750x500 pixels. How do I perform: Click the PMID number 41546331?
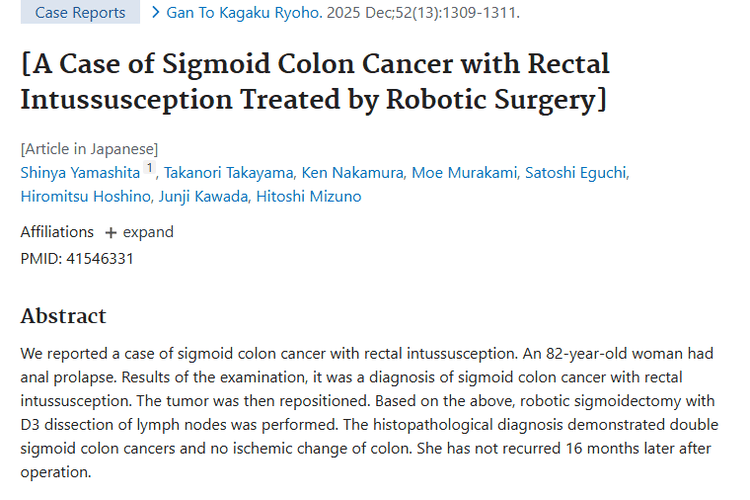(100, 258)
